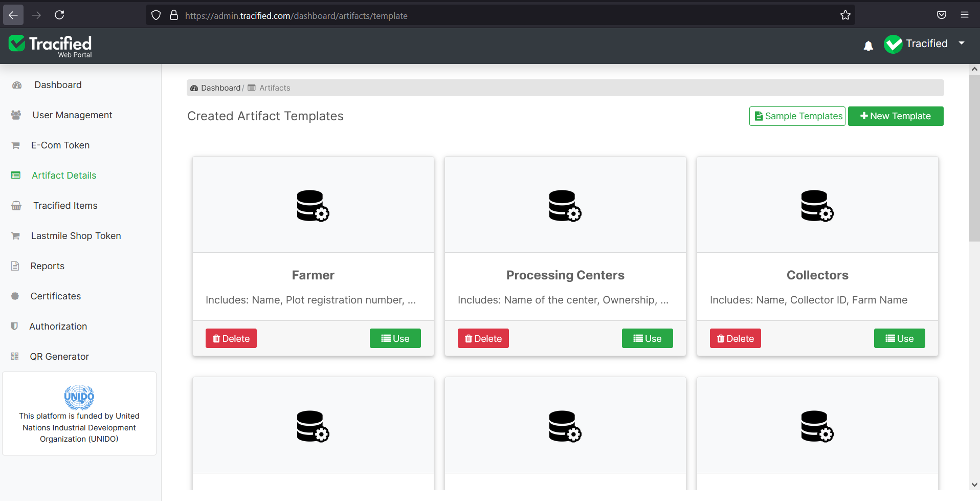Open Dashboard from the sidebar
The height and width of the screenshot is (501, 980).
point(58,85)
